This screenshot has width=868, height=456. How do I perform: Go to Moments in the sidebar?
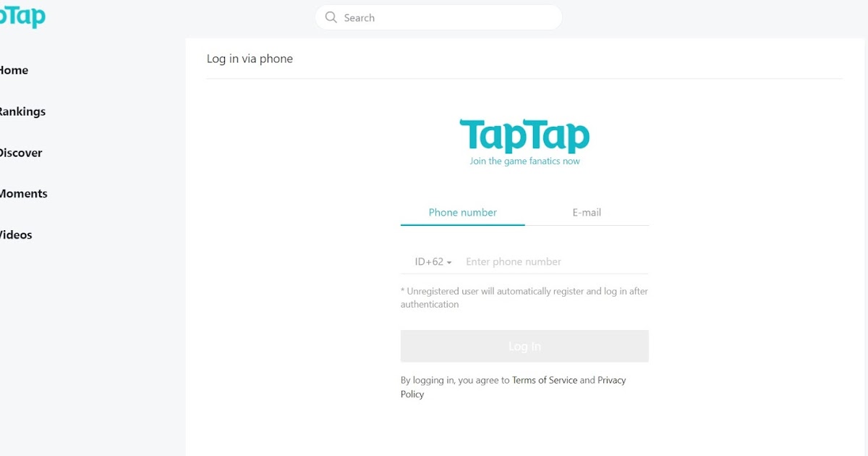point(24,193)
